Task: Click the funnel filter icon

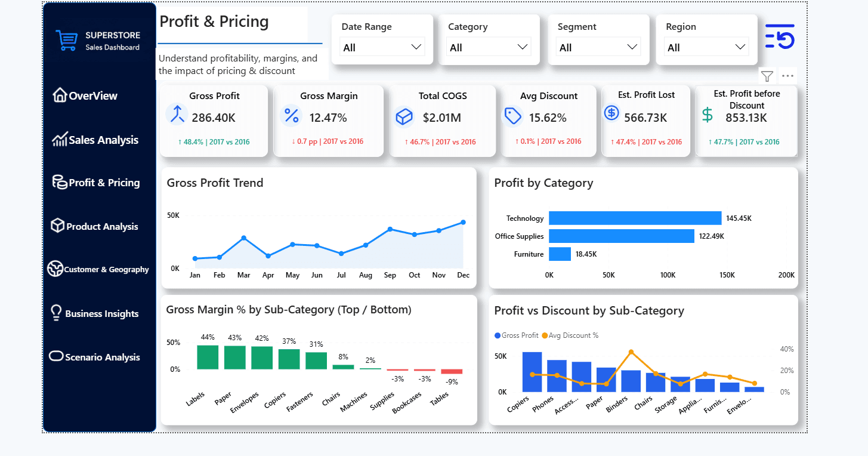Action: click(x=767, y=76)
